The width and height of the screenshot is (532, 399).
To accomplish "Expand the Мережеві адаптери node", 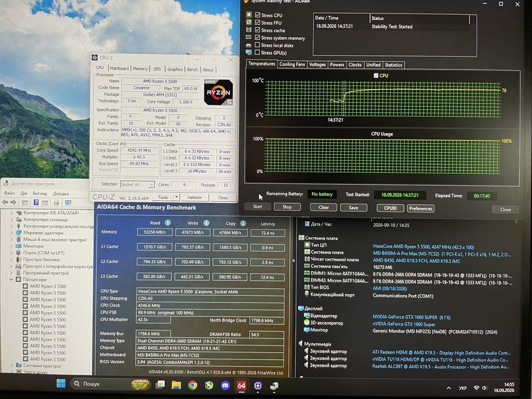I will click(x=11, y=233).
